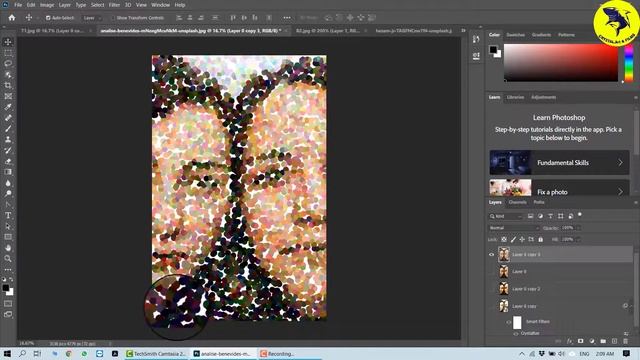Open the layer filter Kind dropdown
The height and width of the screenshot is (360, 640).
point(506,216)
